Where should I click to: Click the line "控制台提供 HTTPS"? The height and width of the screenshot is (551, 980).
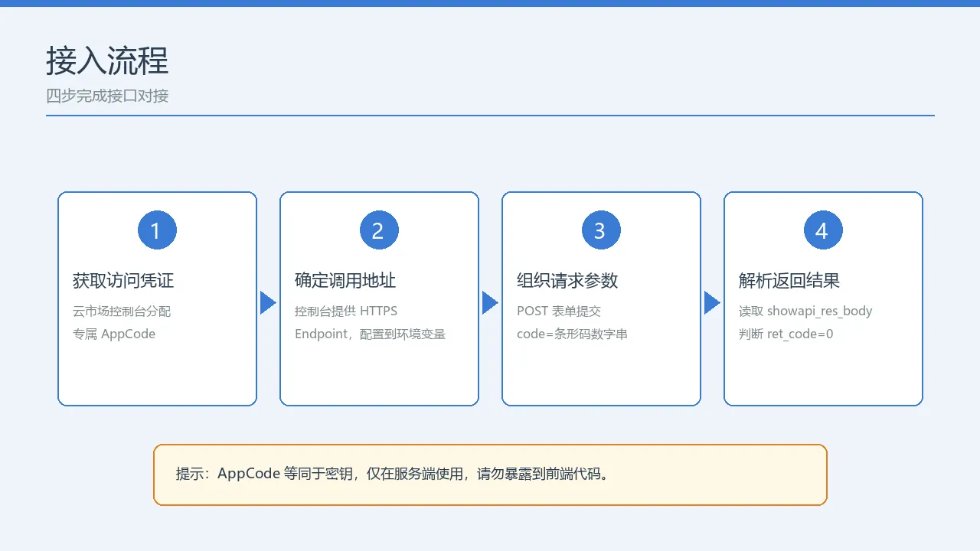click(x=346, y=311)
